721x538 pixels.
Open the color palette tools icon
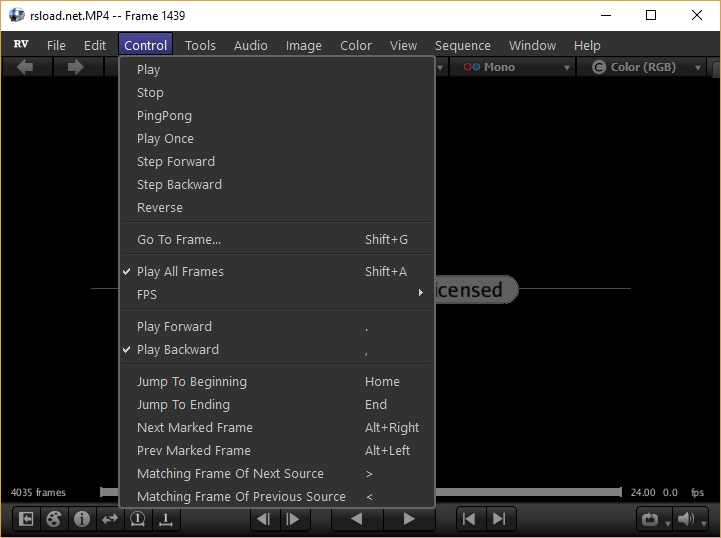point(54,520)
